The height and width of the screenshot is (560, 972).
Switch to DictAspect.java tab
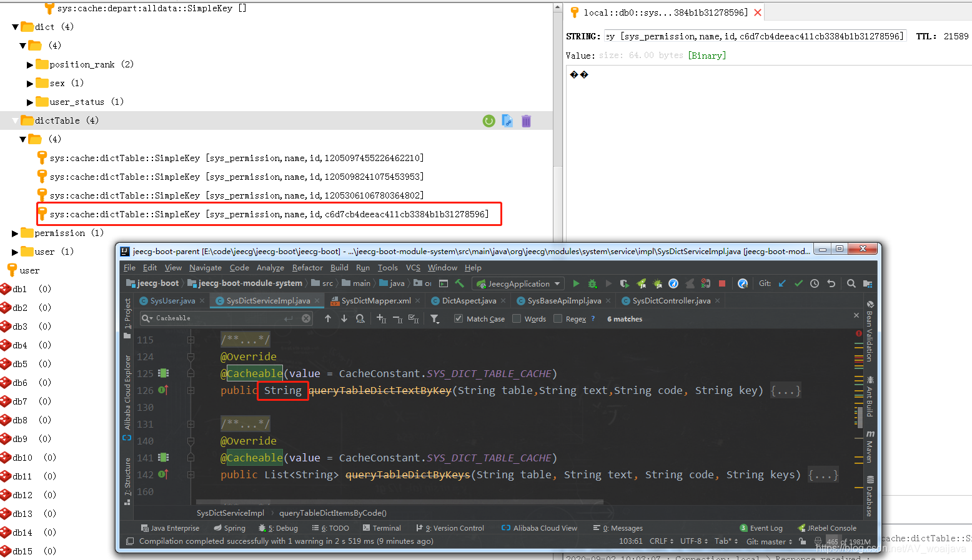469,301
